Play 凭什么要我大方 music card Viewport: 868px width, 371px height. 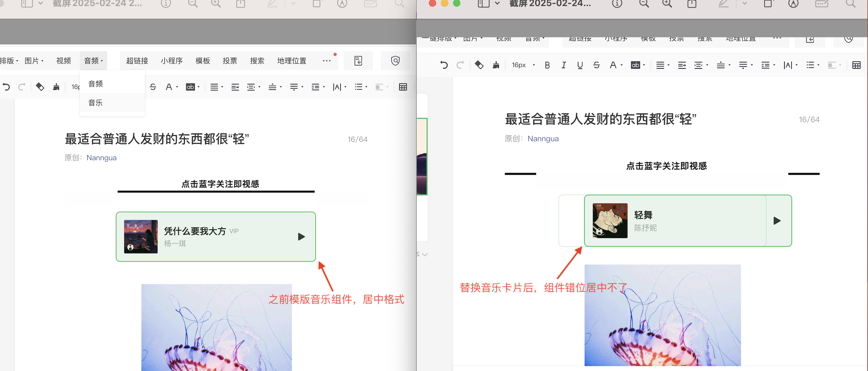(x=302, y=237)
